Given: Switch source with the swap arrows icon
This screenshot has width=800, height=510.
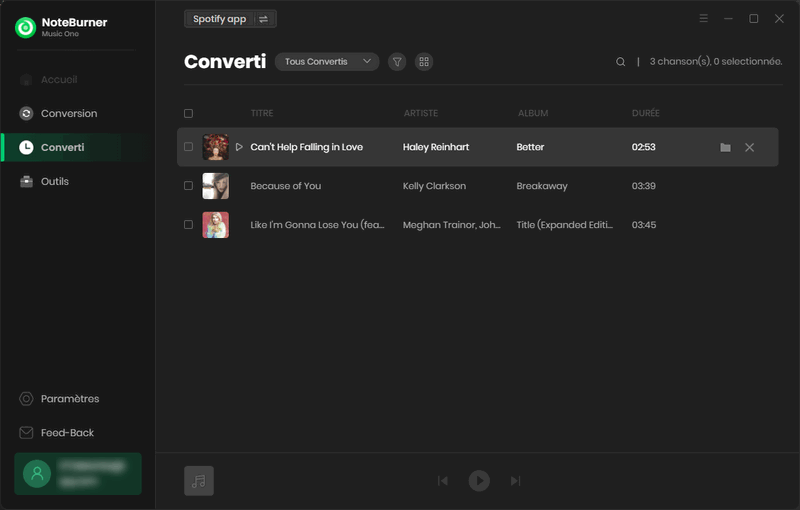Looking at the screenshot, I should (x=264, y=19).
